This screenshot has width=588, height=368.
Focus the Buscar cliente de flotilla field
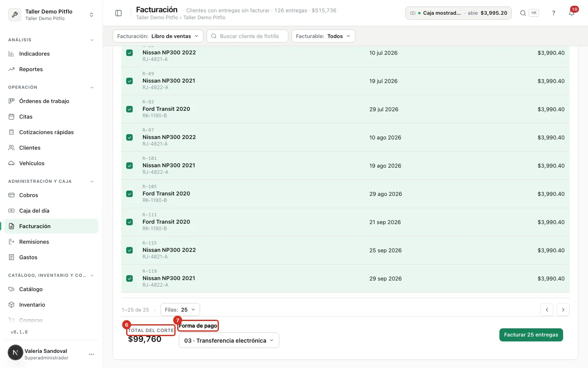(x=247, y=36)
